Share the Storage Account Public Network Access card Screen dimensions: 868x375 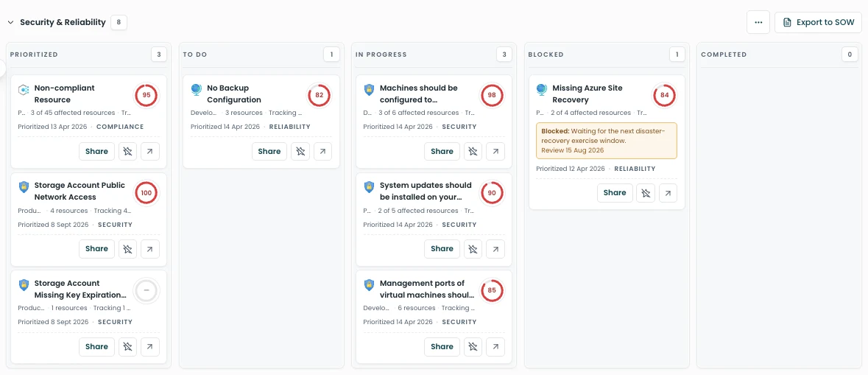pos(97,249)
